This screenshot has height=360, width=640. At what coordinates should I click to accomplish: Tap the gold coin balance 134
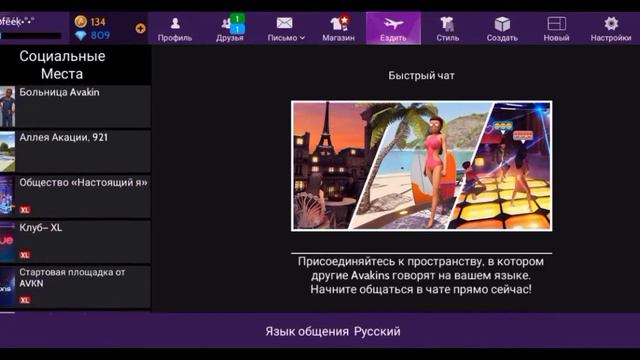90,21
